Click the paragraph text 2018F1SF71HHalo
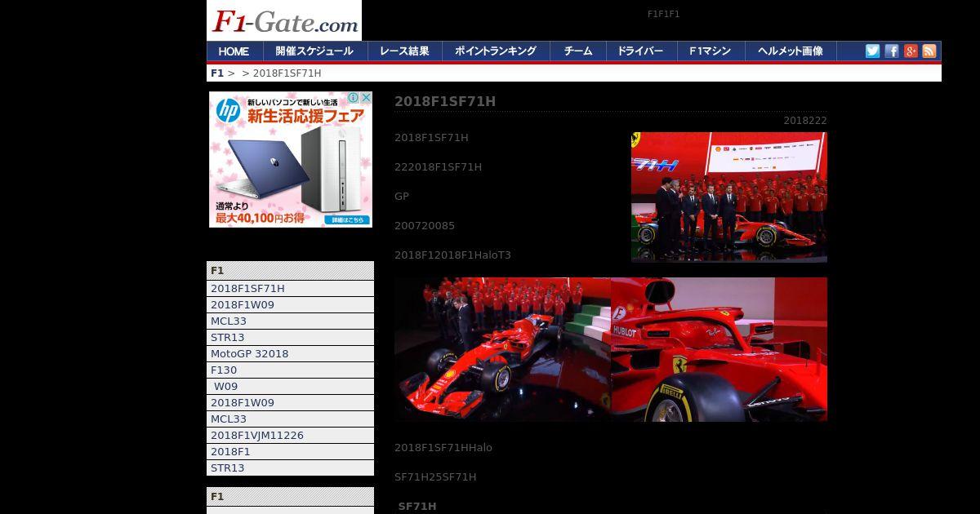The width and height of the screenshot is (980, 514). (x=443, y=447)
